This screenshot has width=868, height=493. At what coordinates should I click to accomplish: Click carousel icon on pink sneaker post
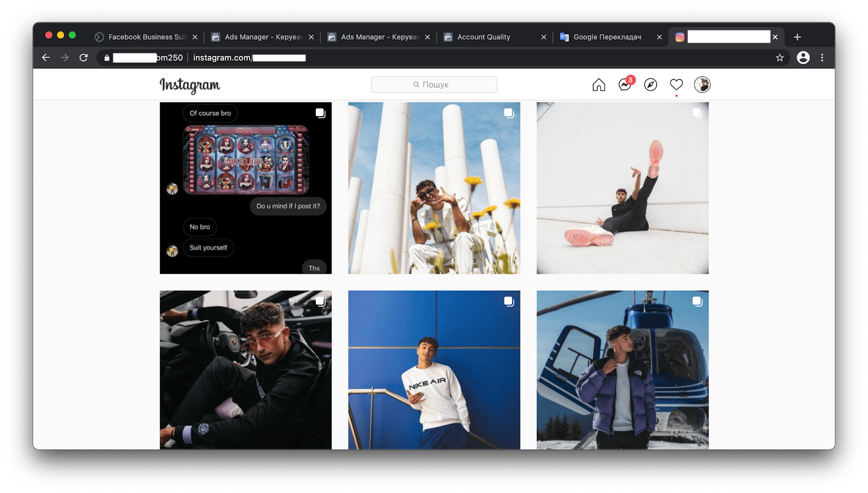click(698, 113)
